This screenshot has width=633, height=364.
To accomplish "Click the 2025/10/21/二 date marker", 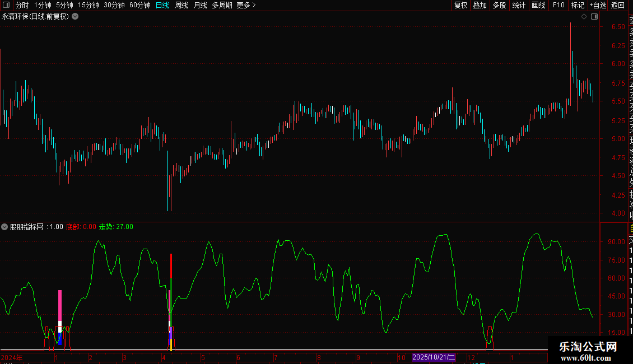I will pos(434,357).
